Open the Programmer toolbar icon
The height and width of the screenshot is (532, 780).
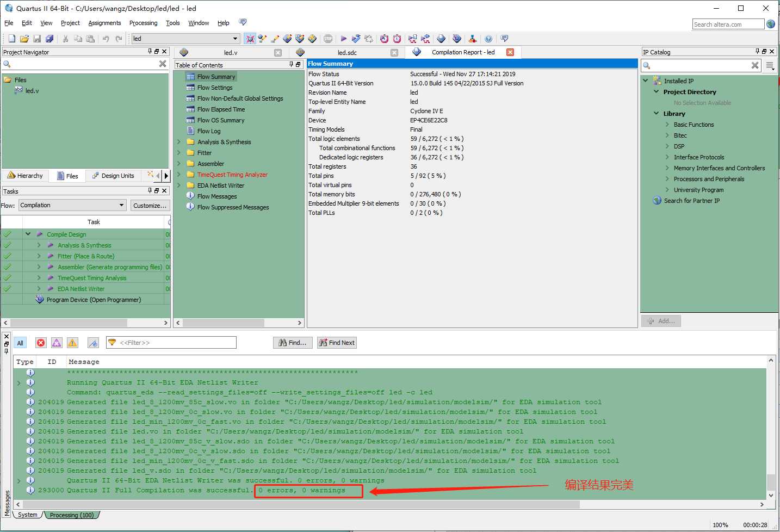click(x=457, y=39)
